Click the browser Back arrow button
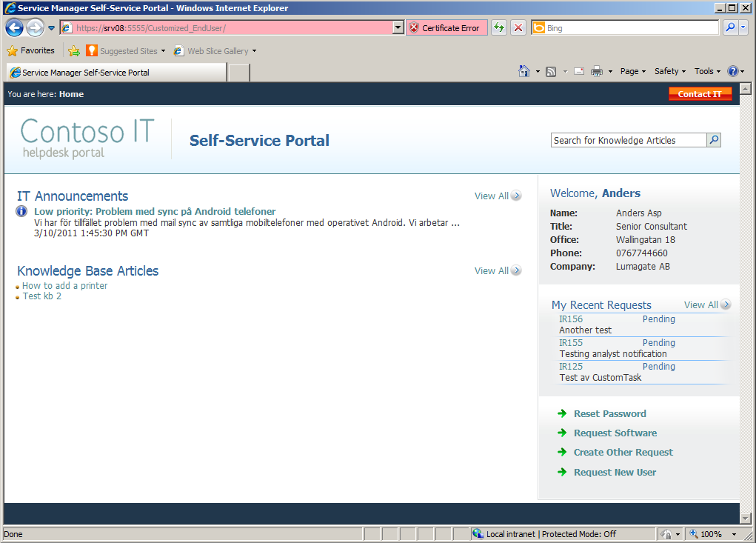The image size is (756, 543). coord(15,28)
